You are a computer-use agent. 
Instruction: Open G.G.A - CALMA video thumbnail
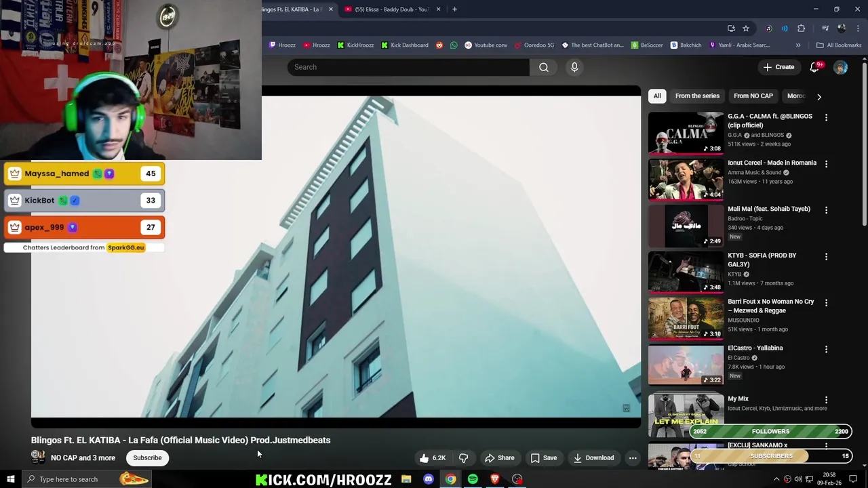686,134
